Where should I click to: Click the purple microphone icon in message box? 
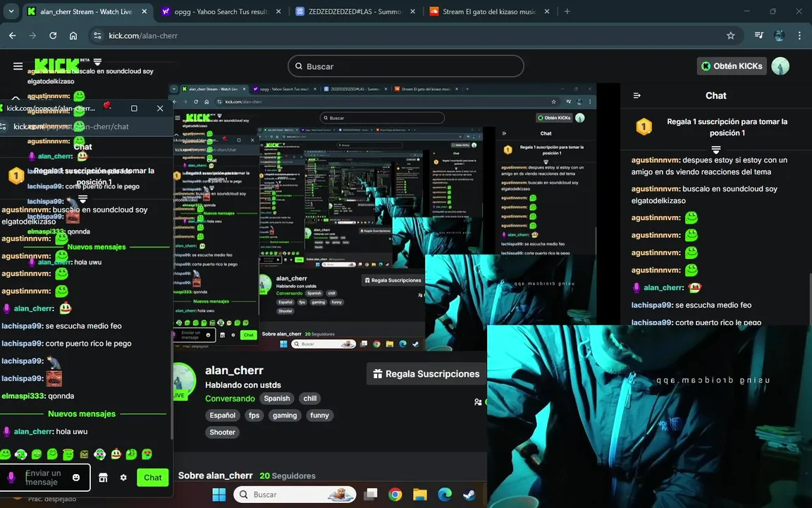tap(11, 477)
